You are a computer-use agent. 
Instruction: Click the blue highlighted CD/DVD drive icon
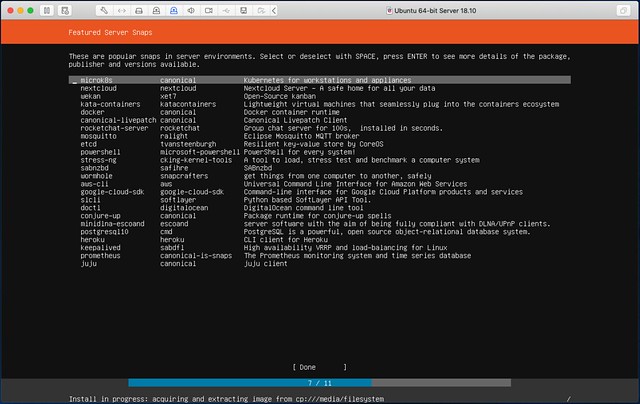click(174, 11)
